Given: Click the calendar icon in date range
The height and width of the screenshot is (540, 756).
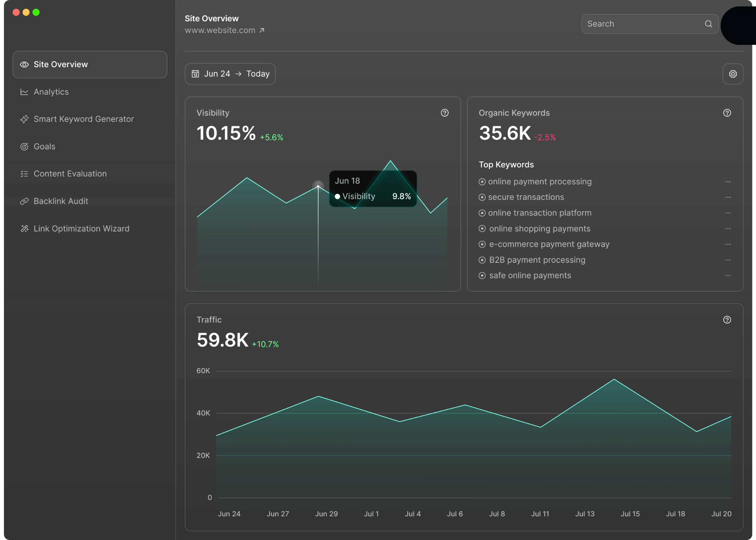Looking at the screenshot, I should pos(195,74).
